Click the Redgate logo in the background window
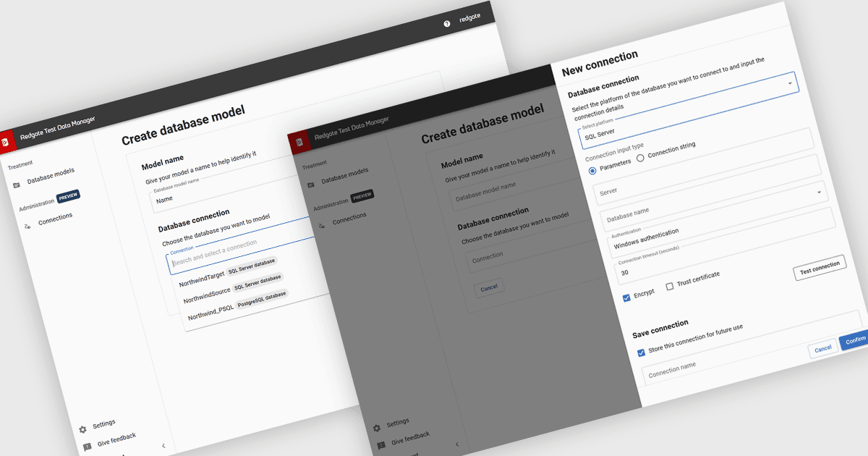Image resolution: width=868 pixels, height=456 pixels. (x=4, y=142)
